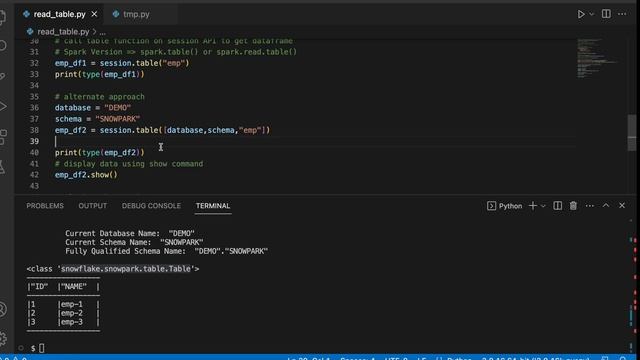Click emp_df1 variable on line 32
640x360 pixels.
[x=71, y=63]
